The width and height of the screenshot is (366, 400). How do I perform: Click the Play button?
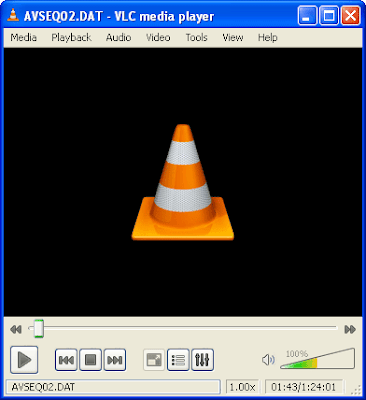[24, 360]
